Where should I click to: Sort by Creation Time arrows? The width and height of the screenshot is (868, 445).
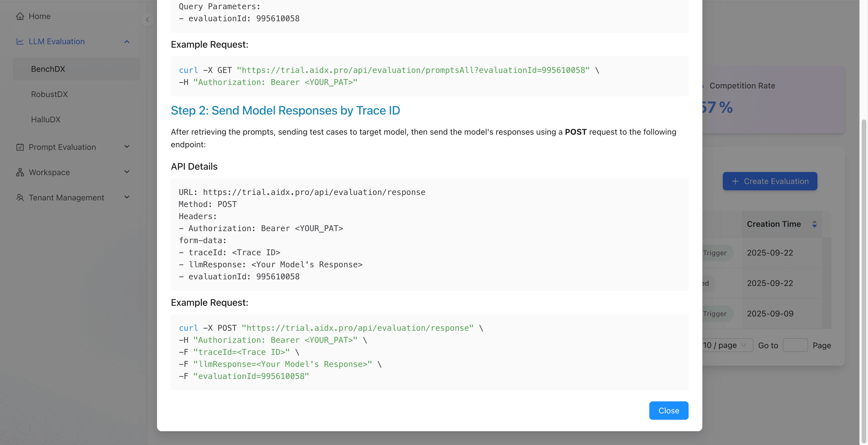(x=814, y=224)
